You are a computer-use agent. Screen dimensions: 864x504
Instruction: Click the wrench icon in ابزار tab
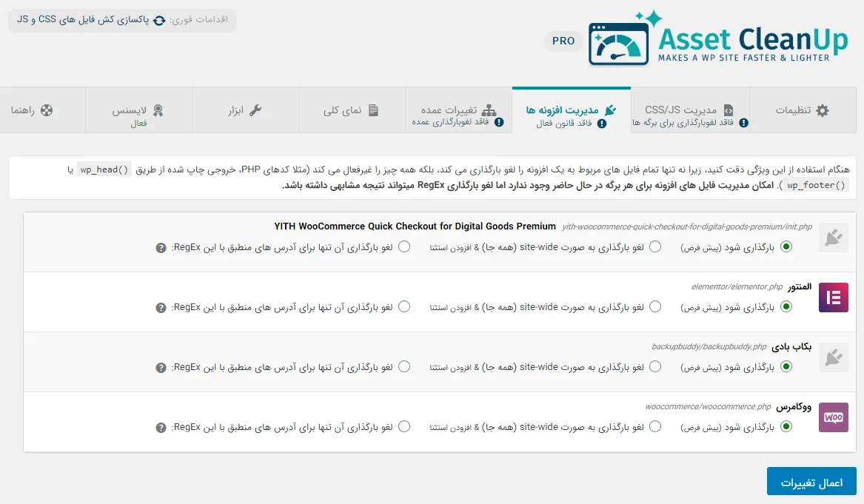(x=255, y=110)
